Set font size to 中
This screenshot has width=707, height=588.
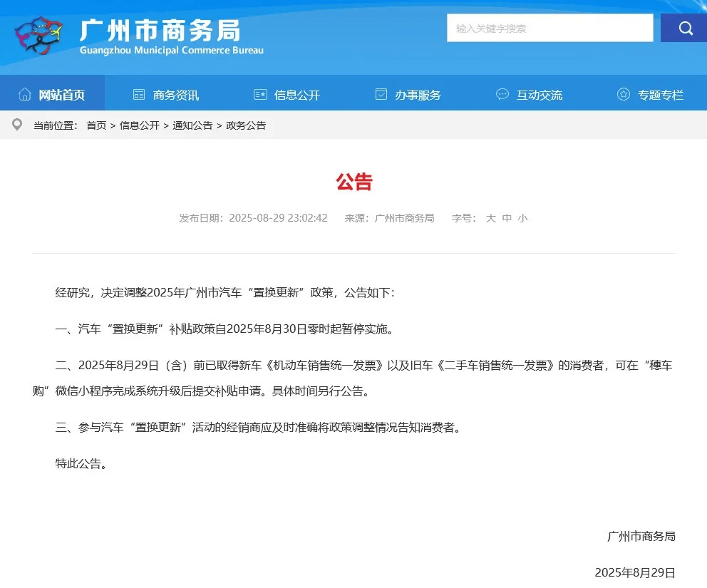(x=507, y=218)
